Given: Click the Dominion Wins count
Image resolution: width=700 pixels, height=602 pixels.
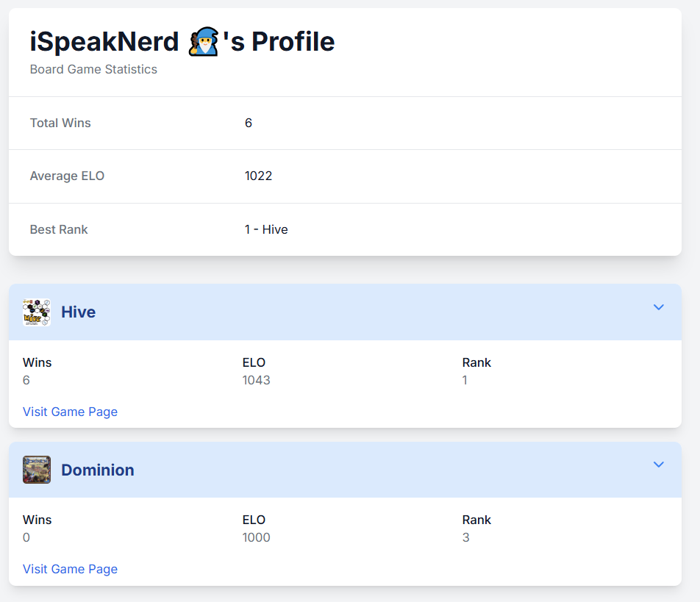Looking at the screenshot, I should coord(26,537).
